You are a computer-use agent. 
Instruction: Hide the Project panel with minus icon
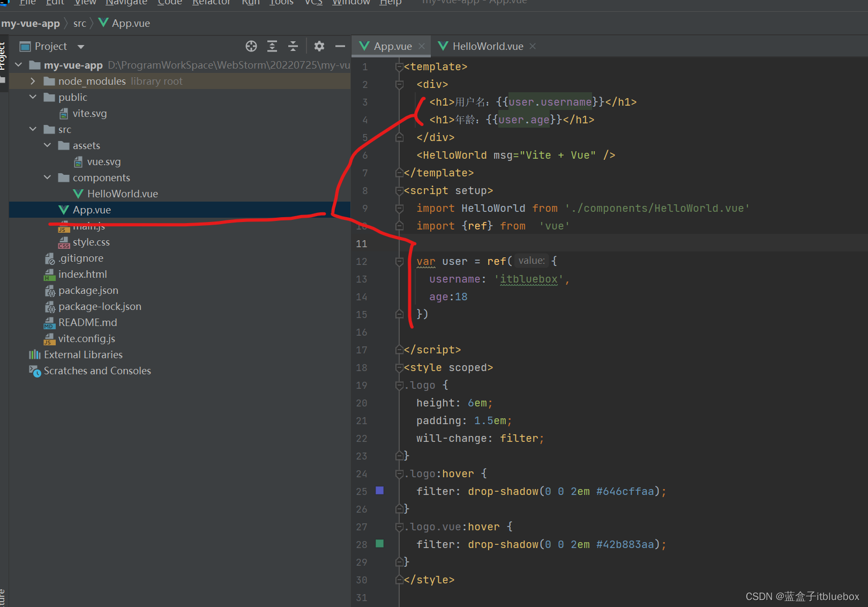click(340, 46)
